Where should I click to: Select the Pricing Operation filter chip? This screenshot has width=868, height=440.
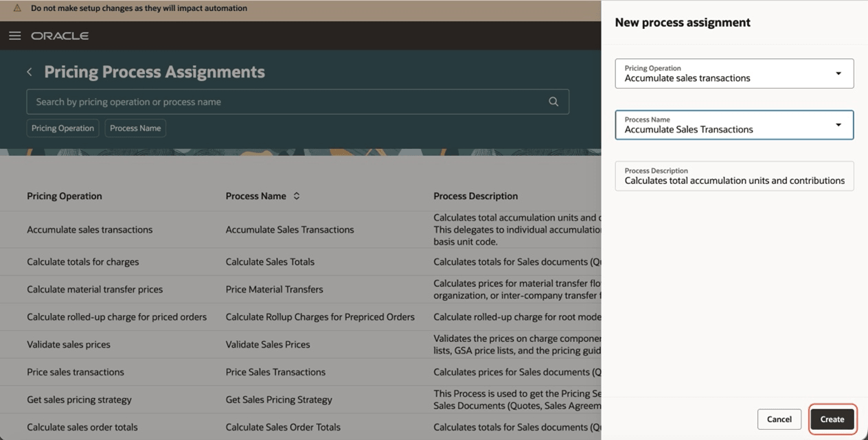(62, 128)
